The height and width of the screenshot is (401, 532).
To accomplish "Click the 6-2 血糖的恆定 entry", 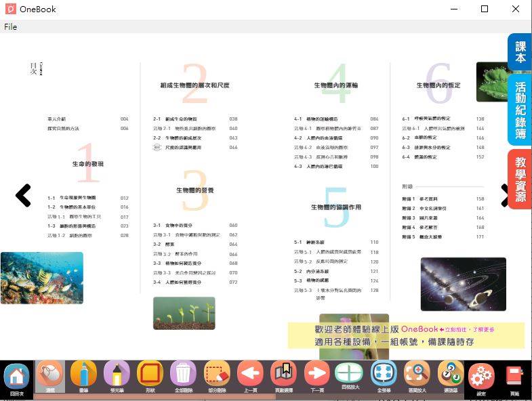I will [x=443, y=138].
